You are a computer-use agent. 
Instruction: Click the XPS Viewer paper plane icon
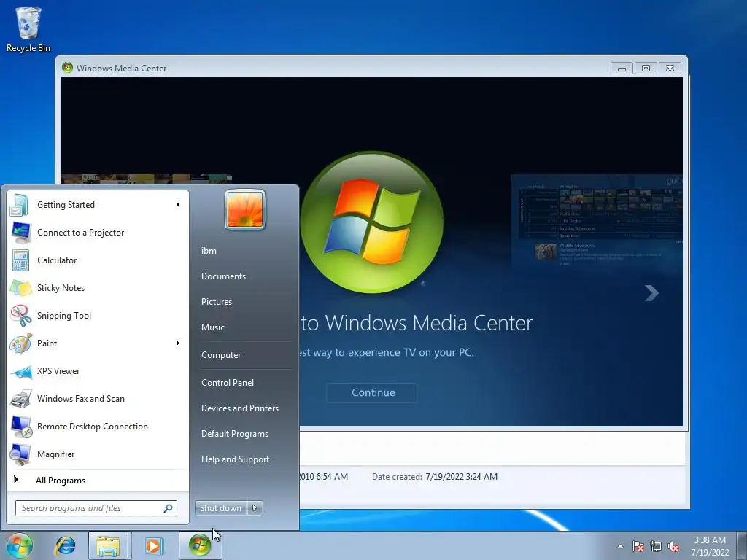tap(20, 371)
